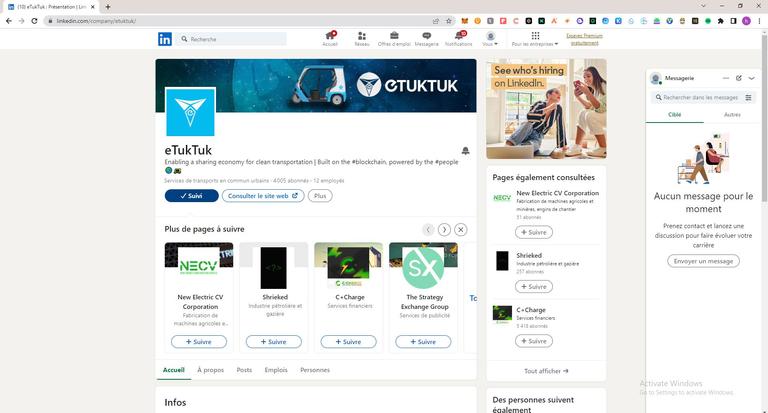Select the Autres messaging tab
Viewport: 768px width, 413px height.
click(x=732, y=115)
